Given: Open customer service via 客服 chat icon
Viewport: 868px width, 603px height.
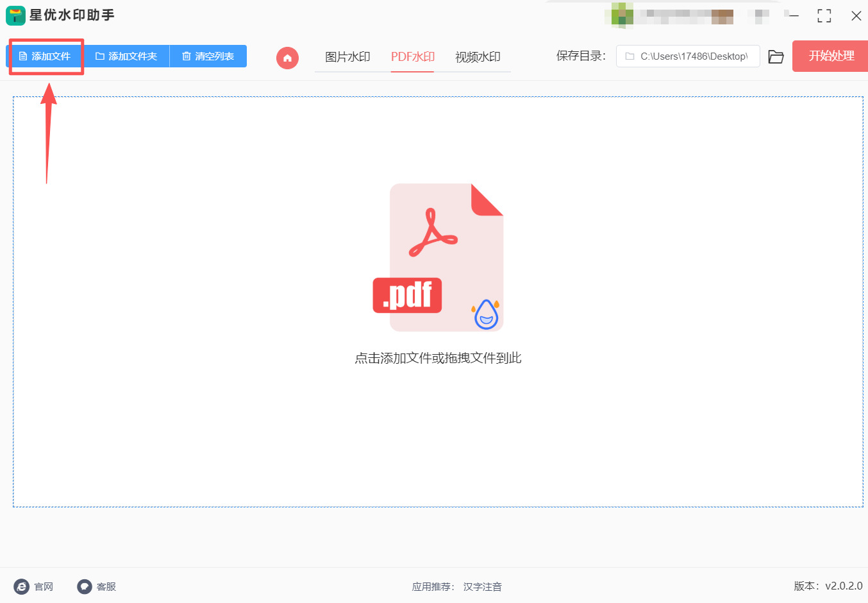Looking at the screenshot, I should click(84, 586).
